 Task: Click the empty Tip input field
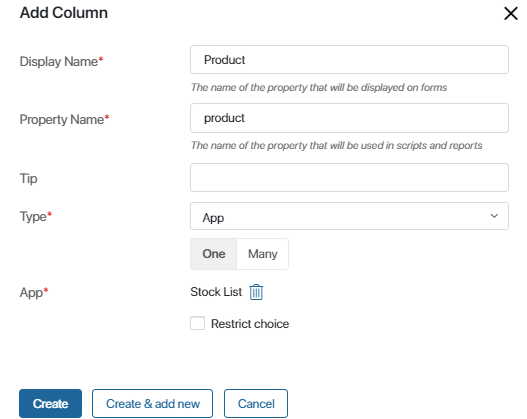click(x=349, y=177)
